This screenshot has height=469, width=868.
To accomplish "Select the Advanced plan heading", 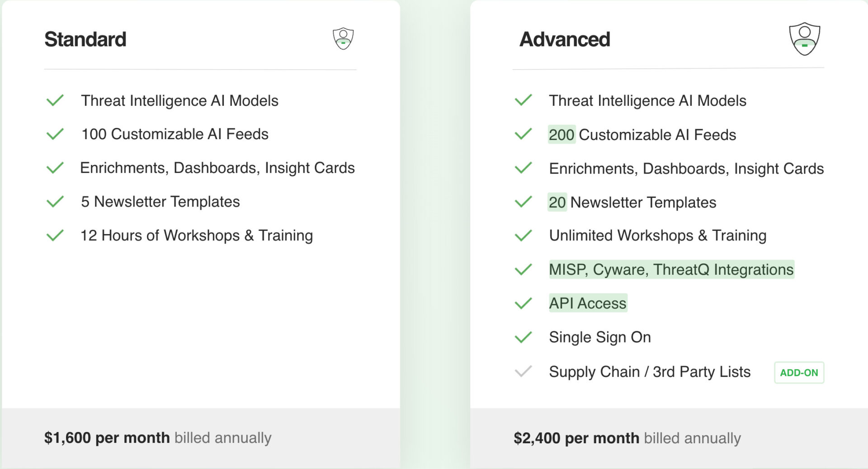I will [x=565, y=39].
